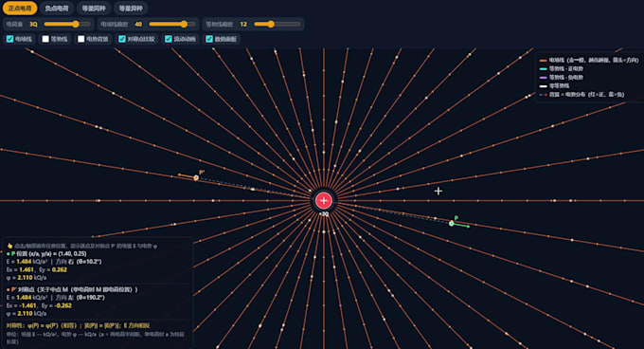Click the Ex value "-1.461" for point P'
The width and height of the screenshot is (644, 349).
click(27, 305)
